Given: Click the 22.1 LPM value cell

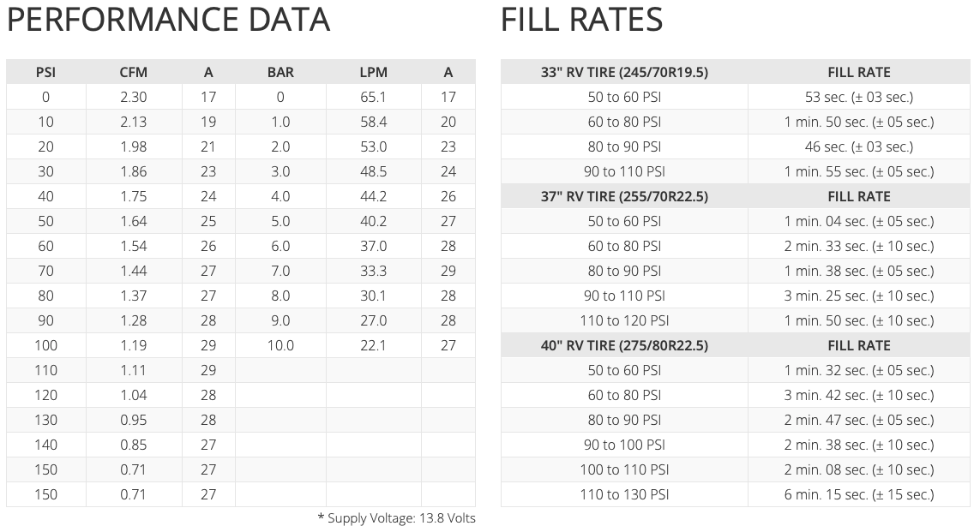Looking at the screenshot, I should 373,345.
